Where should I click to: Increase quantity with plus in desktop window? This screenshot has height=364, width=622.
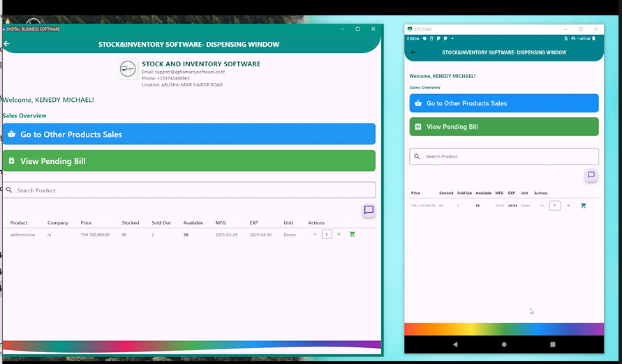tap(339, 234)
